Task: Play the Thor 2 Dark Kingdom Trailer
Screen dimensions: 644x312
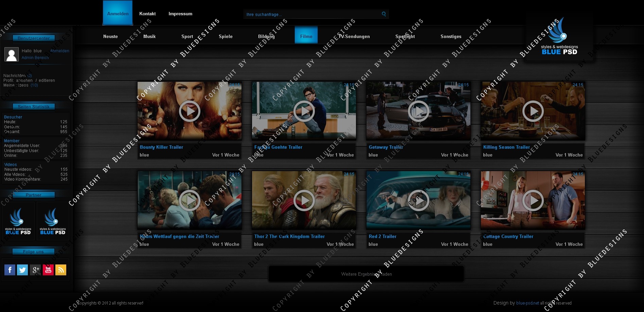Action: [304, 200]
